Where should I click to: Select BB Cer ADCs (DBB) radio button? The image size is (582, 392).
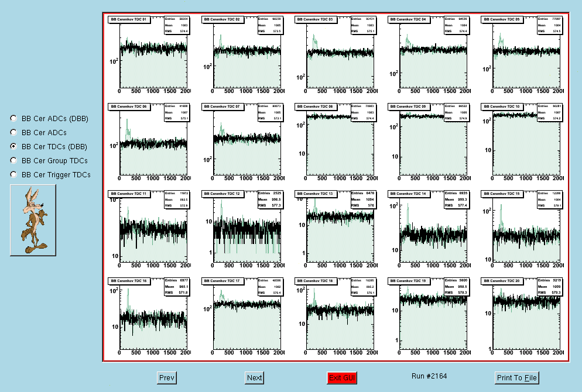pyautogui.click(x=13, y=118)
